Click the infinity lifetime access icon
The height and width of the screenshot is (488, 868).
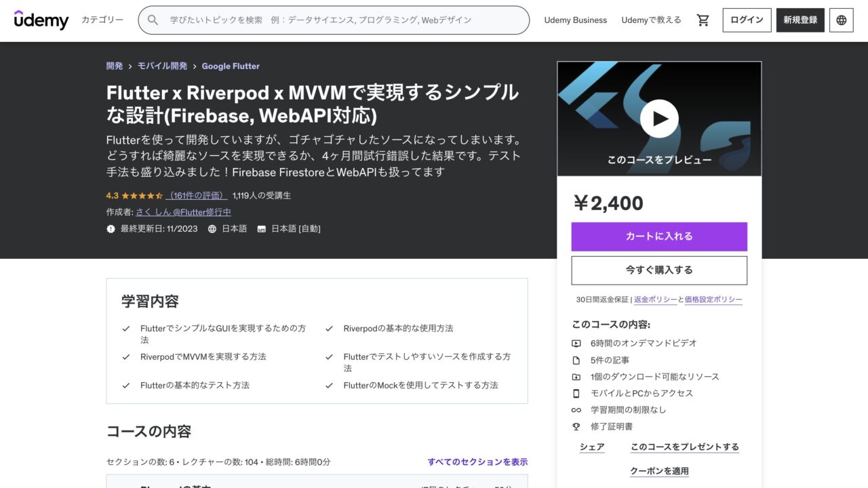point(576,410)
